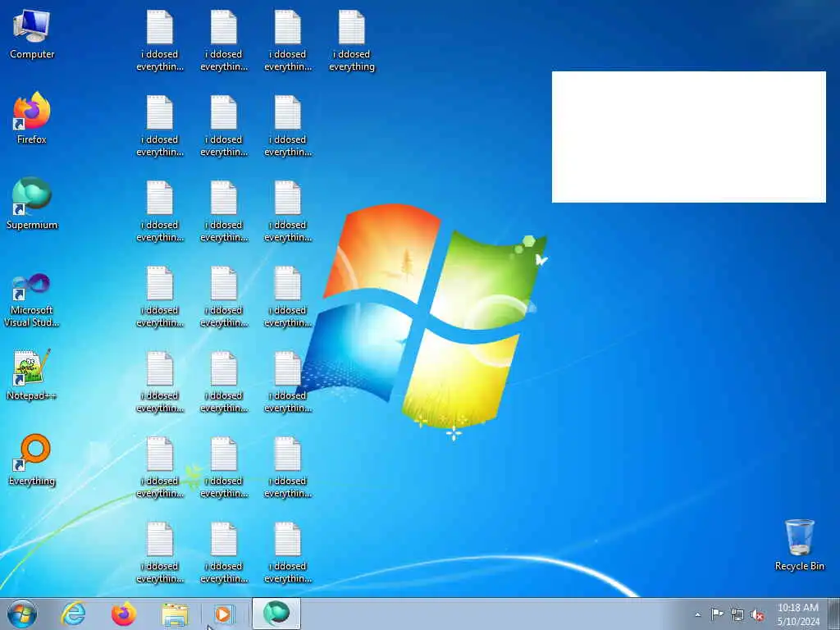This screenshot has height=630, width=840.
Task: Open the network status tray icon
Action: click(737, 615)
